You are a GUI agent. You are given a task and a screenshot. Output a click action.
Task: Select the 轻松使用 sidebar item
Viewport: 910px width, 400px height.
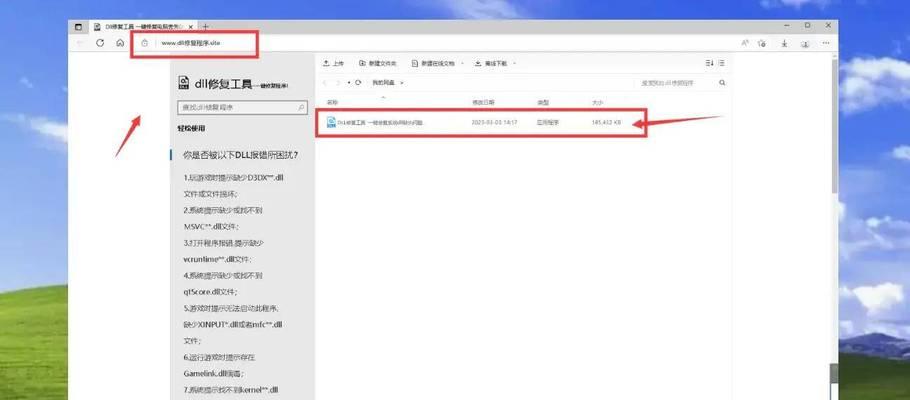point(190,128)
